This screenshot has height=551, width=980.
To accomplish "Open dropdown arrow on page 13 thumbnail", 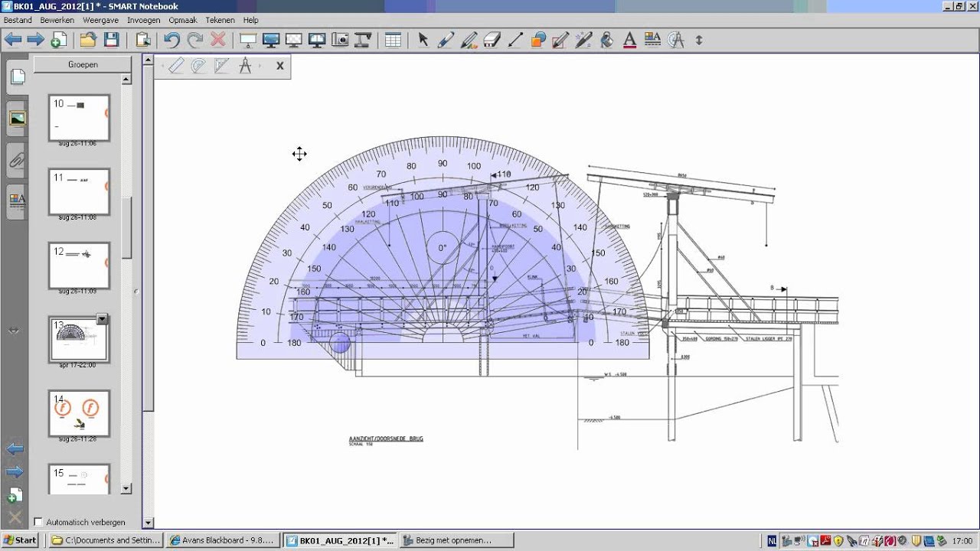I will click(x=102, y=319).
